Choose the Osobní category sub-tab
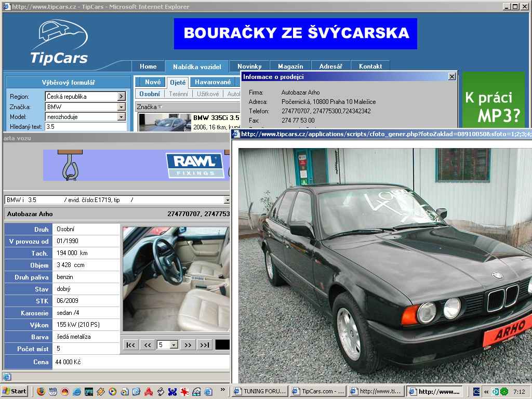This screenshot has width=532, height=399. point(150,94)
